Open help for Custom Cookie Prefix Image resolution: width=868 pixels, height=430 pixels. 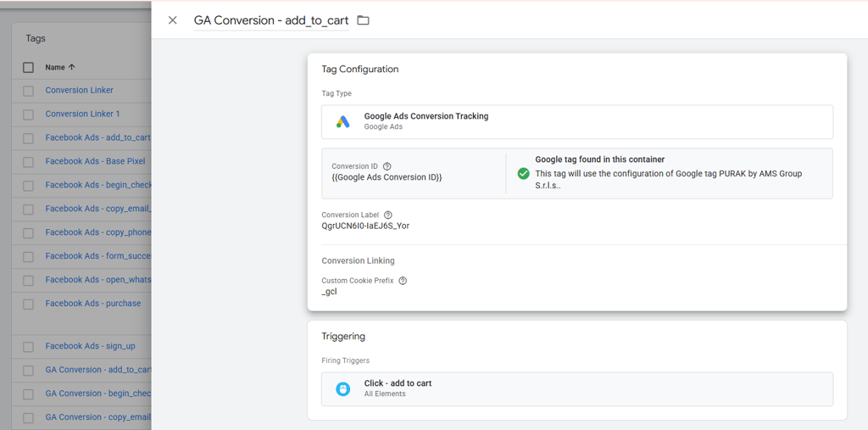[x=403, y=281]
